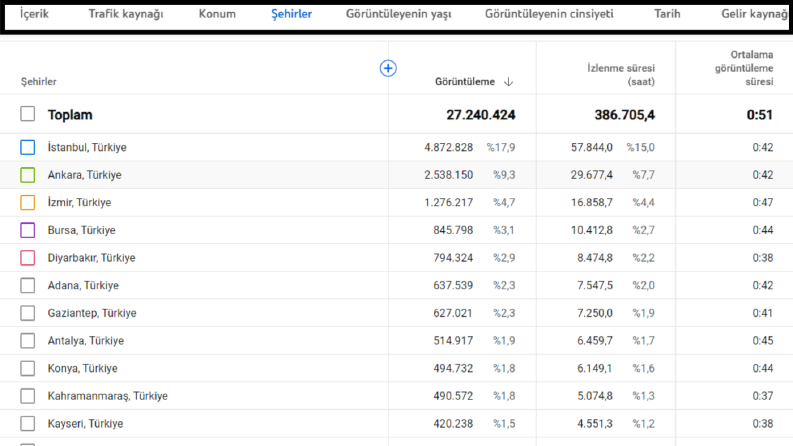Sort by Görüntüleme down arrow
Viewport: 793px width, 446px height.
(x=508, y=82)
